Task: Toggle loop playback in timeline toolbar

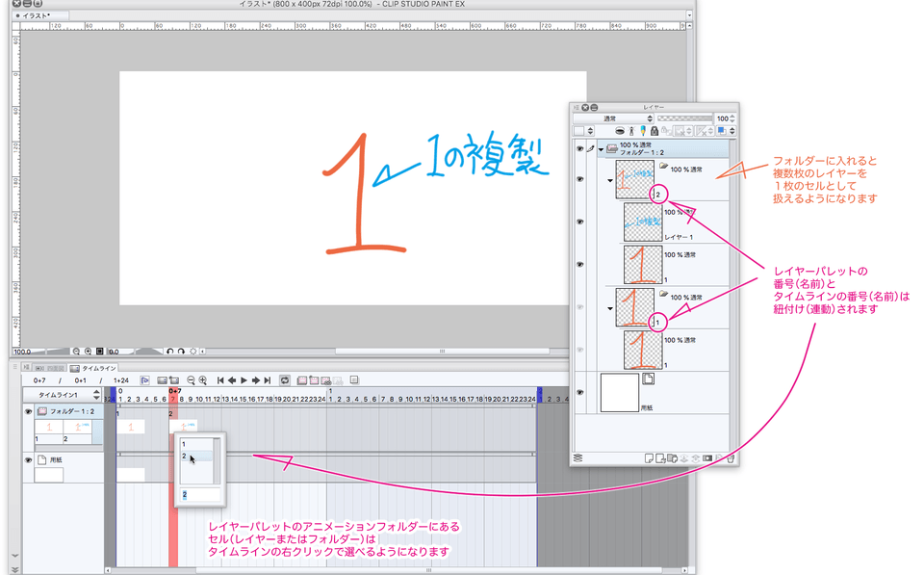Action: pos(285,380)
